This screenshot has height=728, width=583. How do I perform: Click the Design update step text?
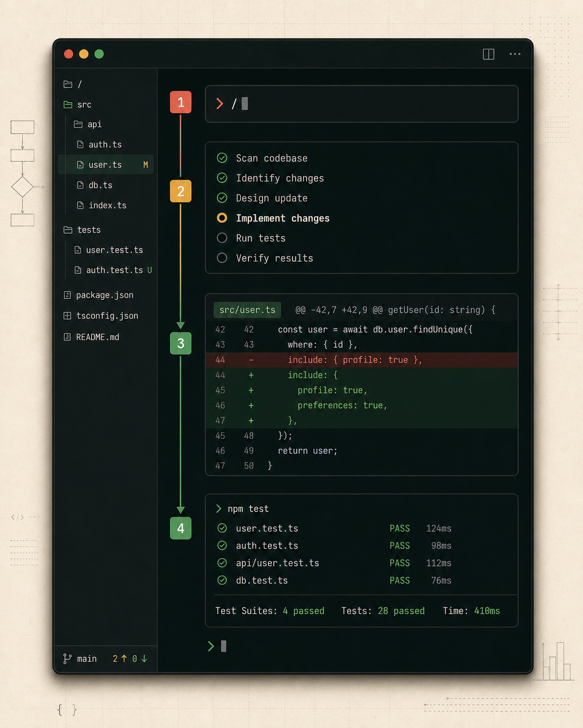272,198
